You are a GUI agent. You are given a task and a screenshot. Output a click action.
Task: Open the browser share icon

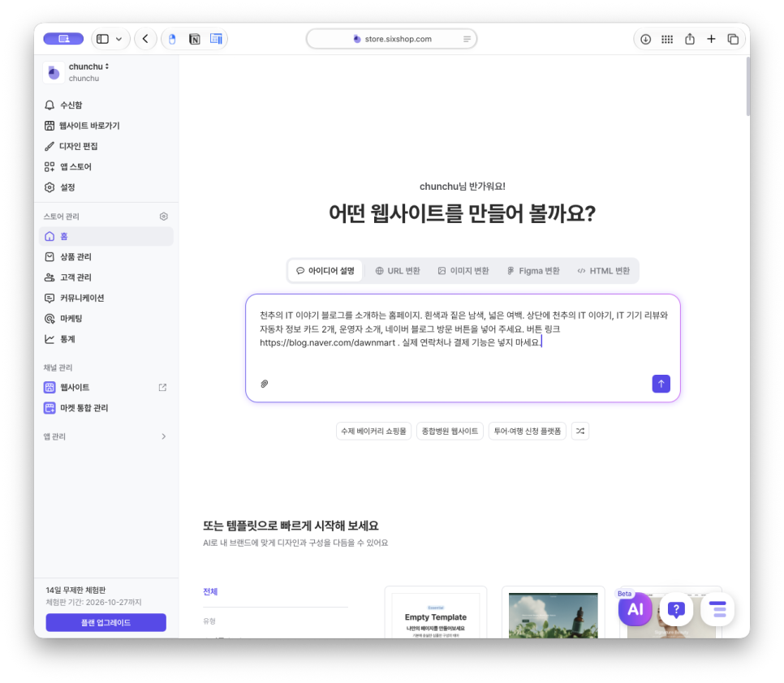(690, 39)
